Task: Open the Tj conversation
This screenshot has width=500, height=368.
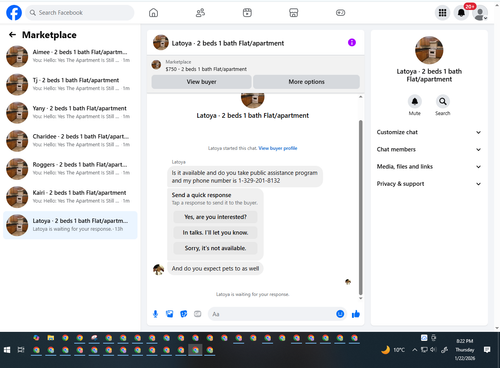Action: pos(70,84)
